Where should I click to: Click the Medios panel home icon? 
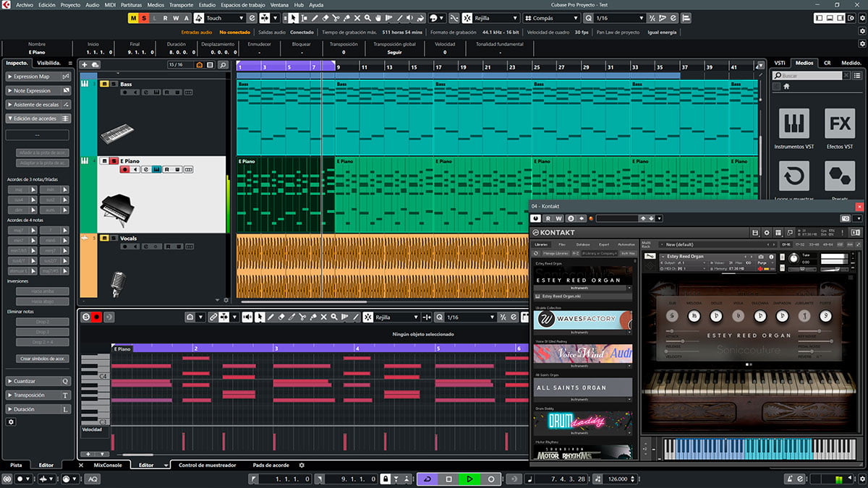tap(786, 86)
